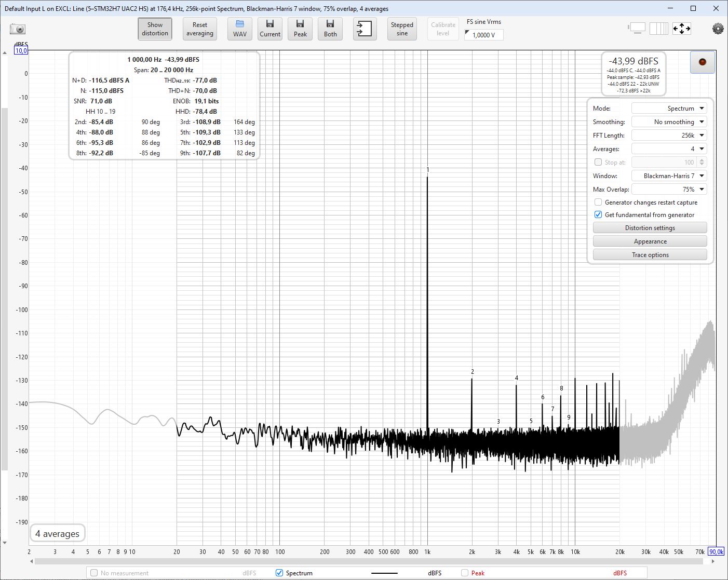The height and width of the screenshot is (580, 728).
Task: Open Averages dropdown showing 4
Action: pyautogui.click(x=669, y=149)
